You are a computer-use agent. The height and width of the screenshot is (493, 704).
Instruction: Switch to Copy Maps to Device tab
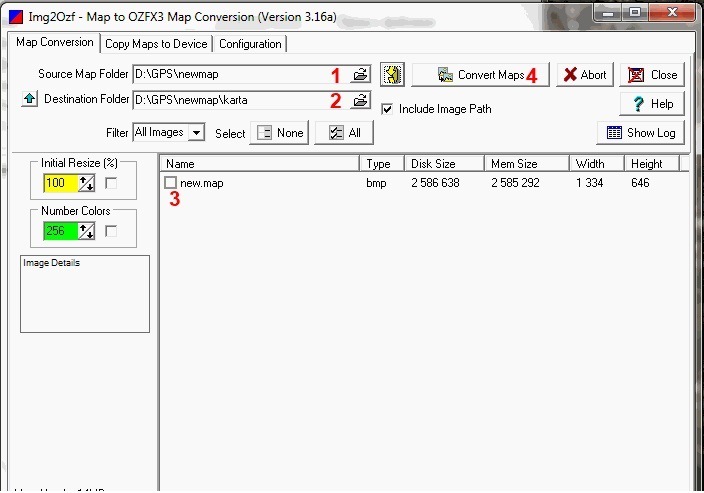[156, 44]
